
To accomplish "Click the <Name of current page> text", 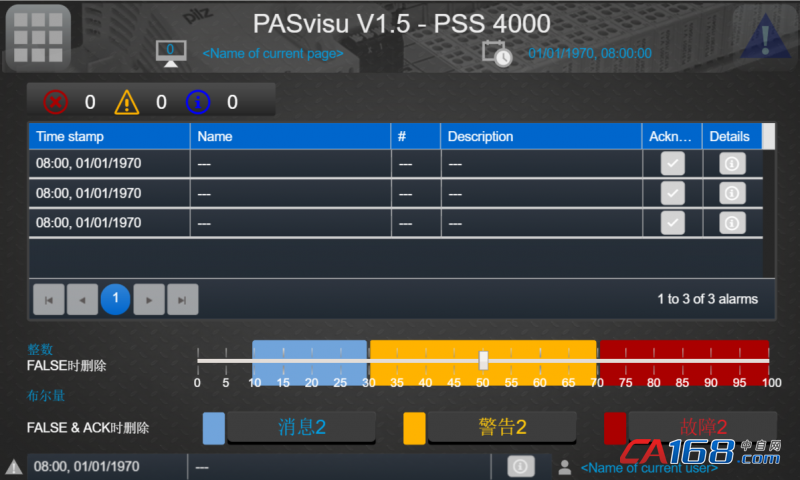I will pos(273,54).
